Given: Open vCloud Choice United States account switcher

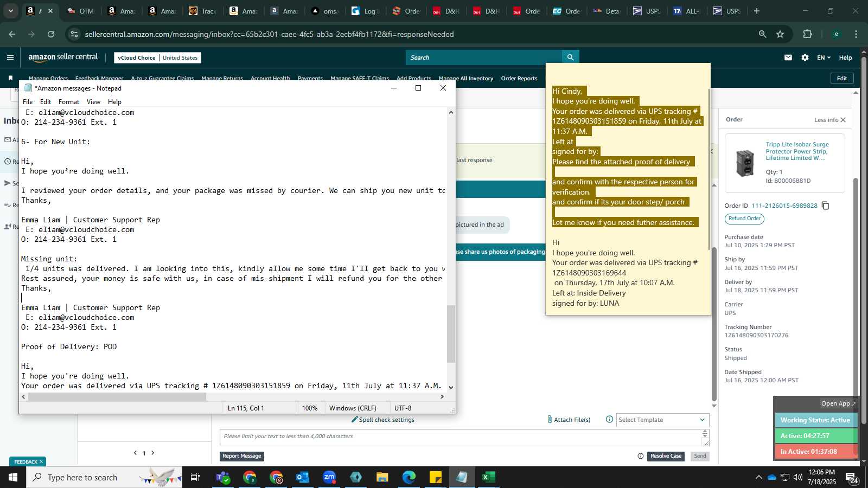Looking at the screenshot, I should [157, 57].
